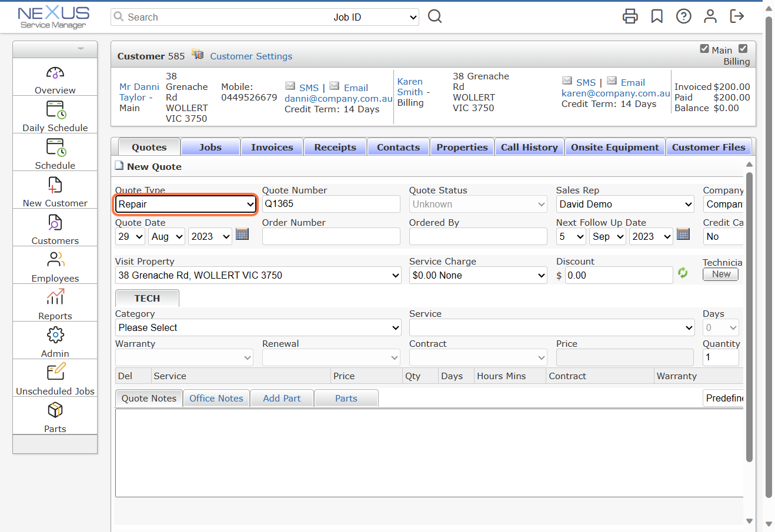
Task: Click the Order Number input field
Action: point(331,236)
